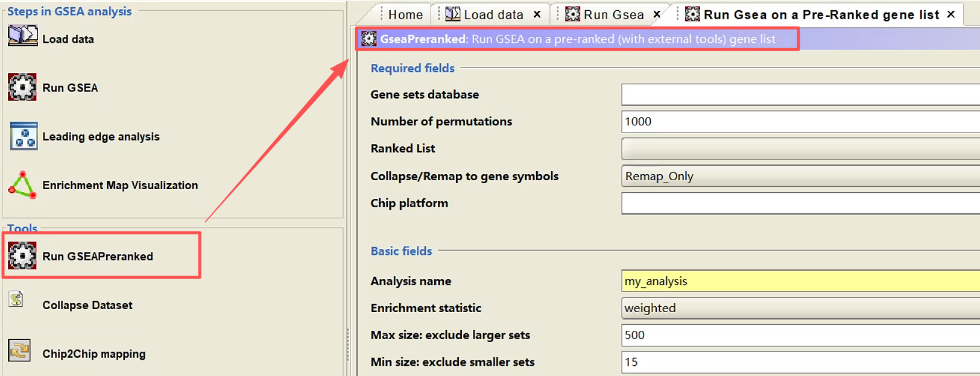The width and height of the screenshot is (980, 376).
Task: Open Load data step in sidebar
Action: click(68, 39)
